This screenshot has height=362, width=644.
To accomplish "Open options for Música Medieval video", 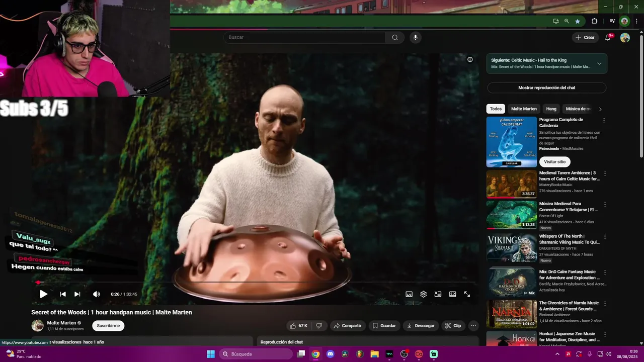I will point(605,205).
